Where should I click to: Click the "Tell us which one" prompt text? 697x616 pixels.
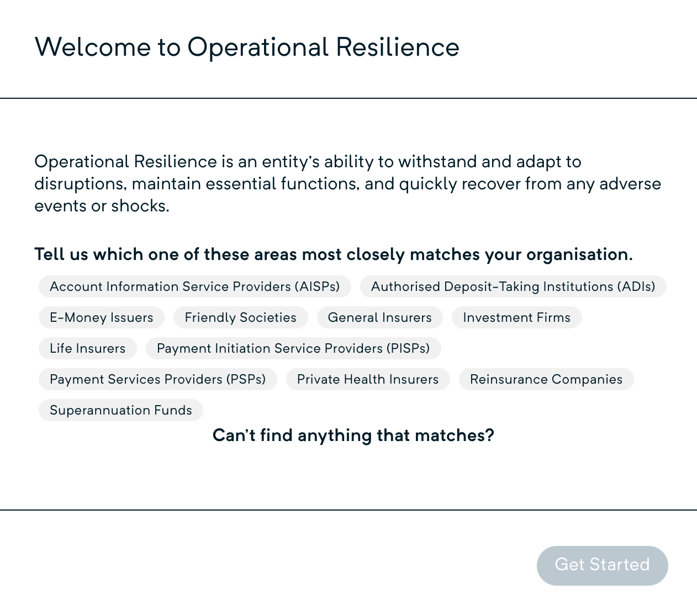click(x=333, y=254)
